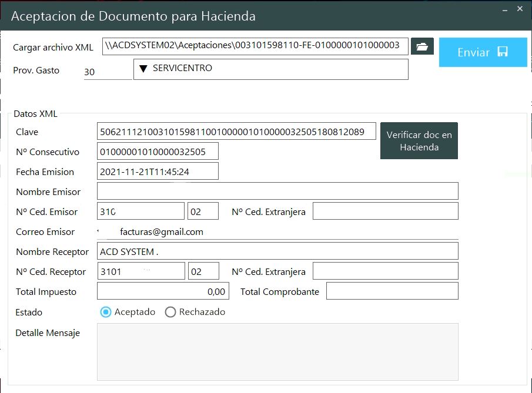Select the Nº Consecutivo field
Viewport: 532px width, 393px height.
click(x=158, y=152)
